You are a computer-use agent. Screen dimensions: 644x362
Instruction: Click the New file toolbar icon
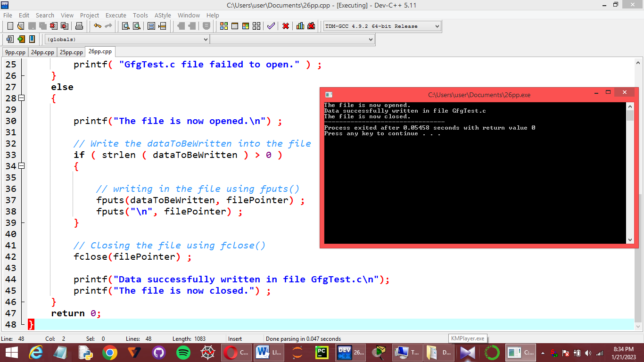[10, 26]
